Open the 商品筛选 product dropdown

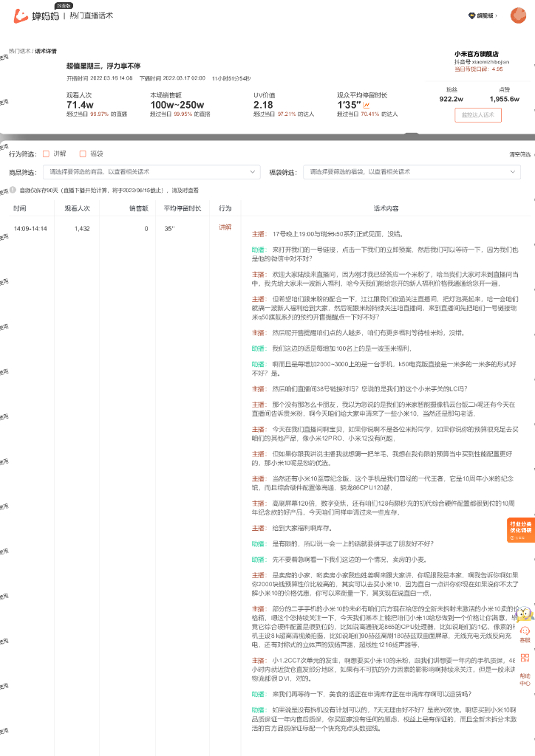tap(151, 172)
